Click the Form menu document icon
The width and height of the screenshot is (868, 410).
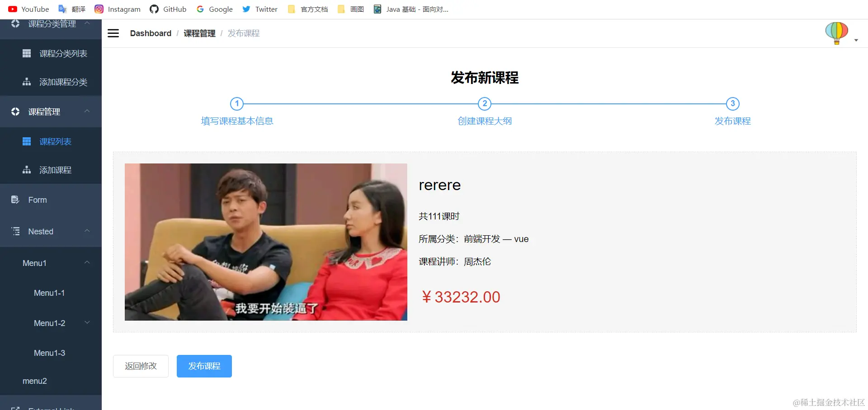[x=15, y=200]
